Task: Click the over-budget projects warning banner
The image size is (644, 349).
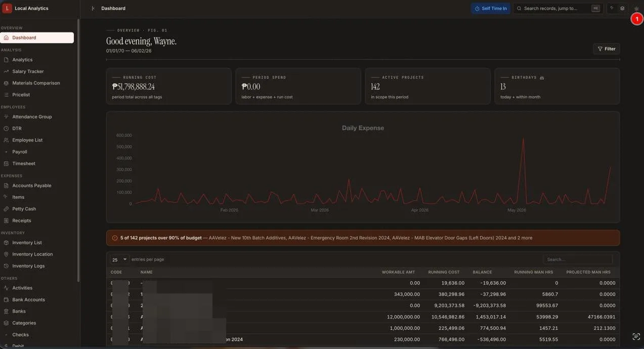Action: [x=363, y=238]
